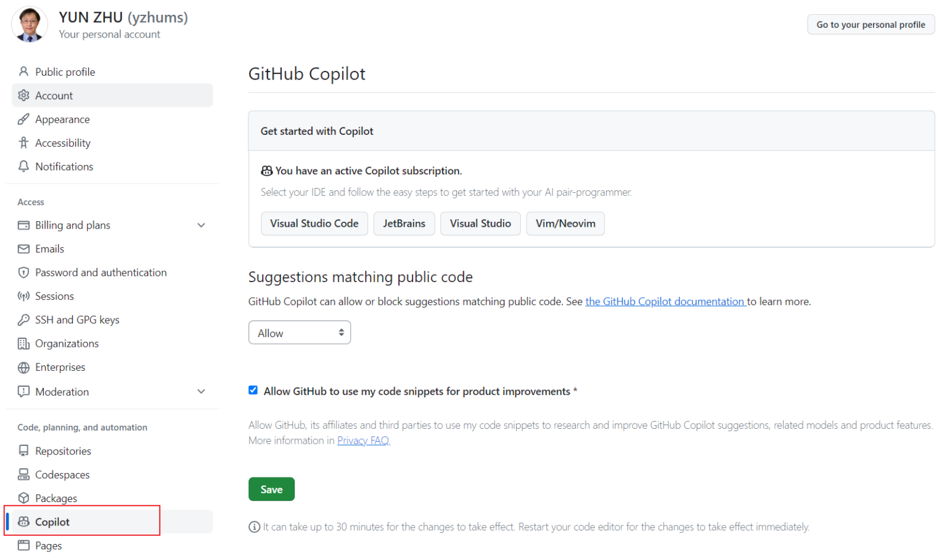Open the Allow public code suggestions dropdown
The width and height of the screenshot is (947, 560).
click(x=300, y=332)
